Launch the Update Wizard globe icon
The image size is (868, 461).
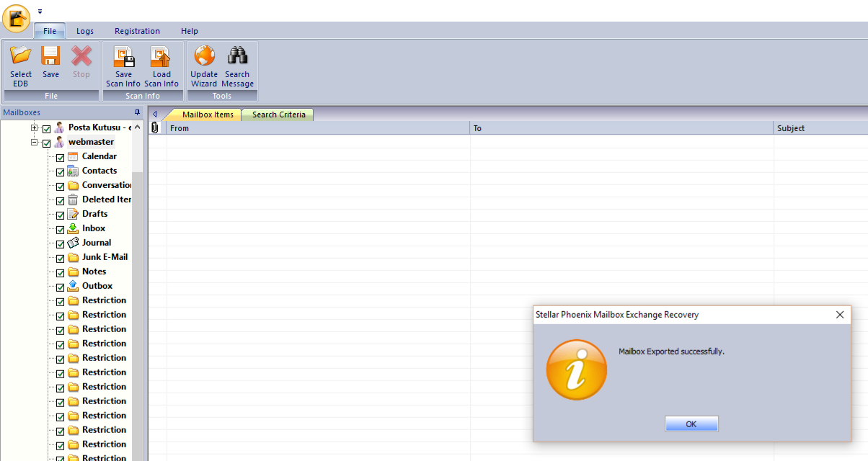[204, 56]
